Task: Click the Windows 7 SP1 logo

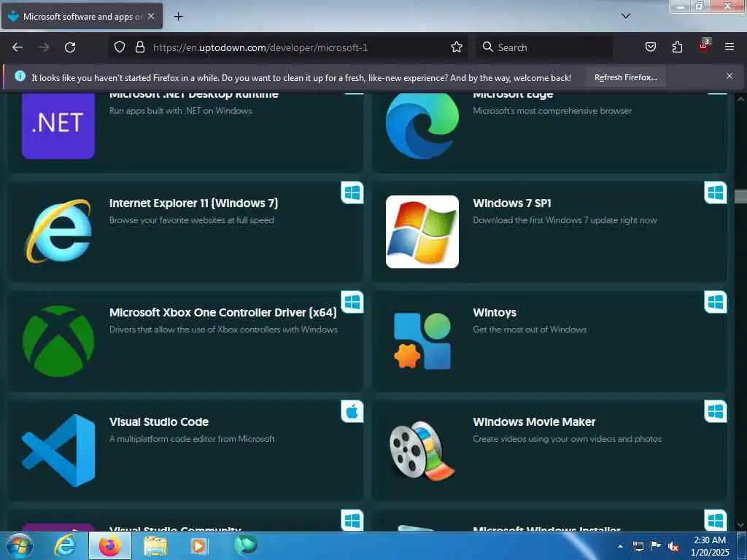Action: point(422,232)
